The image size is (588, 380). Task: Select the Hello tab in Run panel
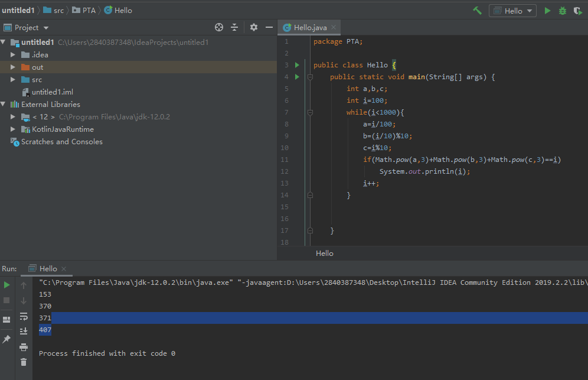47,269
